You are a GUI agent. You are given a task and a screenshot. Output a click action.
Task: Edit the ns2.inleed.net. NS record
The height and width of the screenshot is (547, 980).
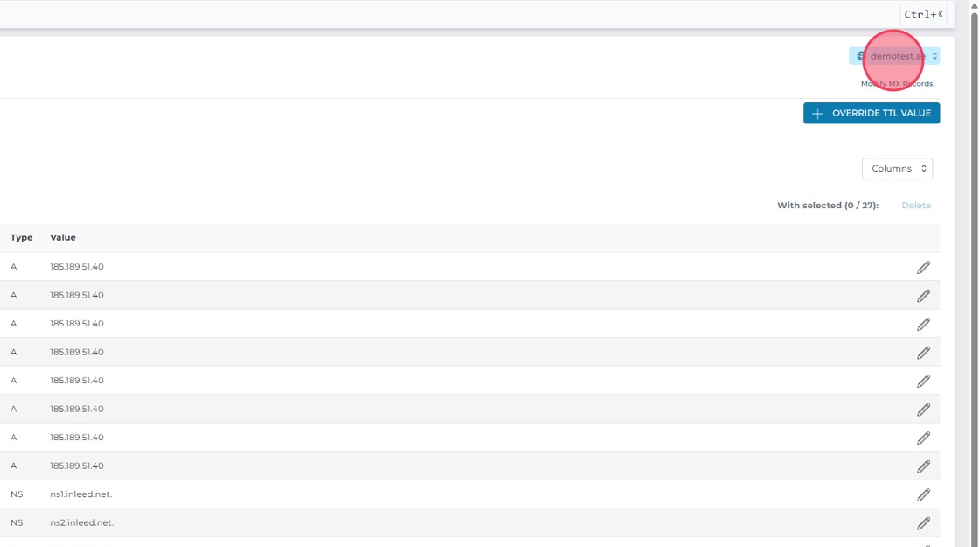click(x=923, y=523)
